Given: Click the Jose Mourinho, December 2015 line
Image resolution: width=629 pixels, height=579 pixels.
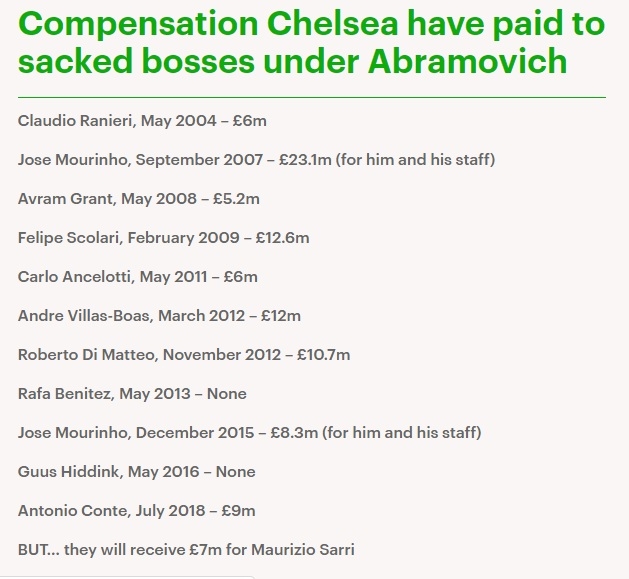Looking at the screenshot, I should (x=140, y=433).
